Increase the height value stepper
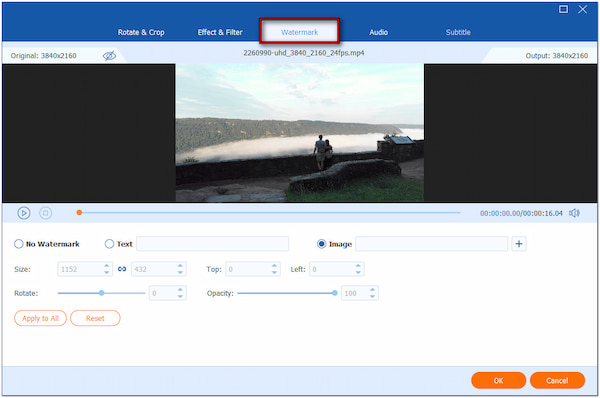 point(180,266)
